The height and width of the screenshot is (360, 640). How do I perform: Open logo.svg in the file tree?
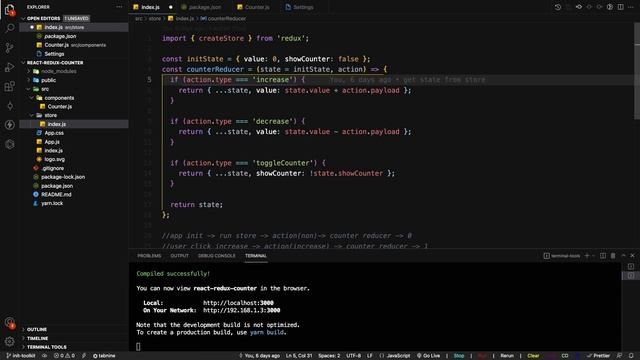tap(54, 159)
